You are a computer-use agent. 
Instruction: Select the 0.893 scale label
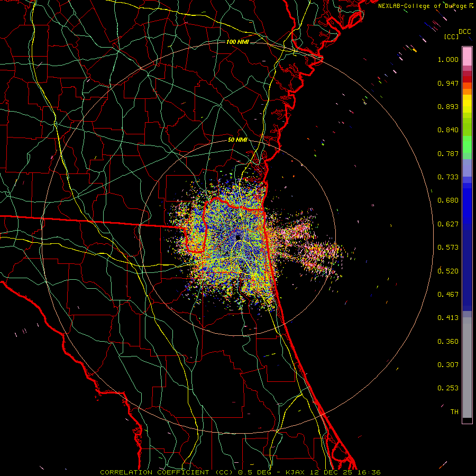coord(448,106)
